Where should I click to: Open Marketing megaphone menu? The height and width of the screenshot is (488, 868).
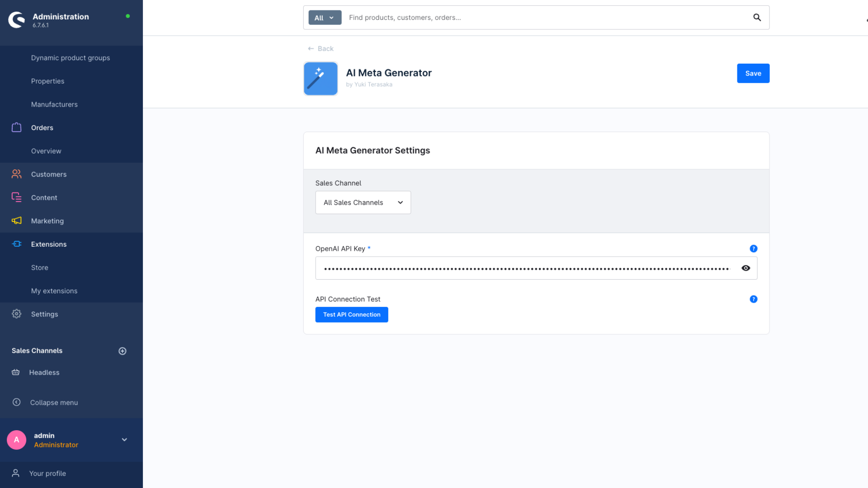[x=17, y=221]
